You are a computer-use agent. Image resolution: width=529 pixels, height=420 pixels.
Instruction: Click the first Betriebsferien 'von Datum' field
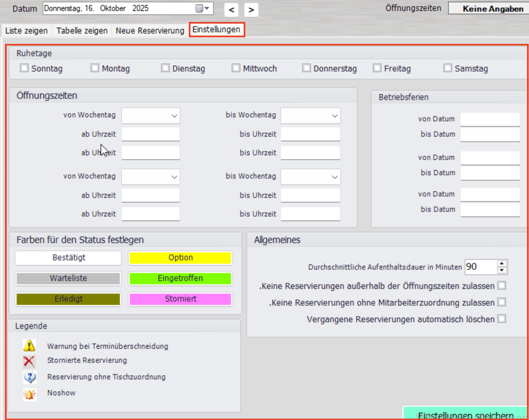(x=490, y=119)
